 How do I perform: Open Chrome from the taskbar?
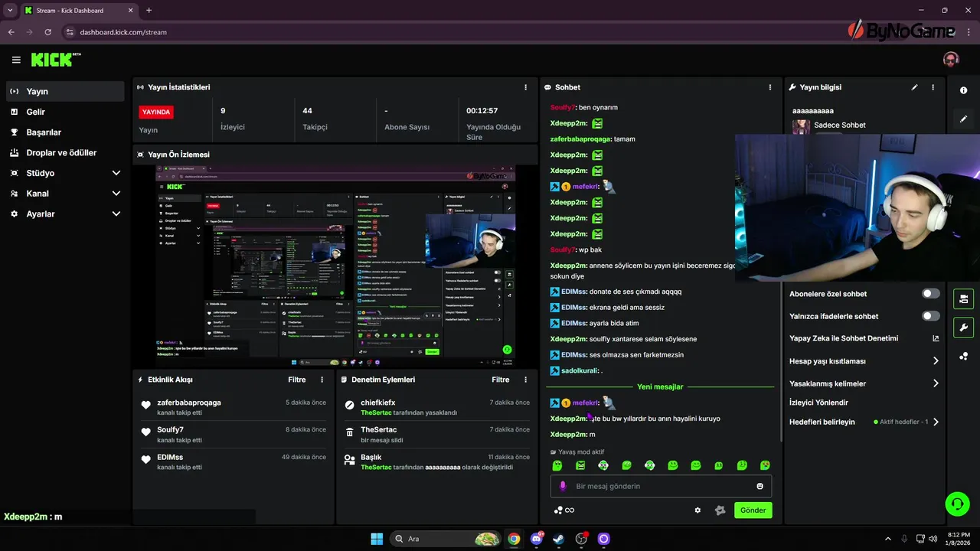514,539
